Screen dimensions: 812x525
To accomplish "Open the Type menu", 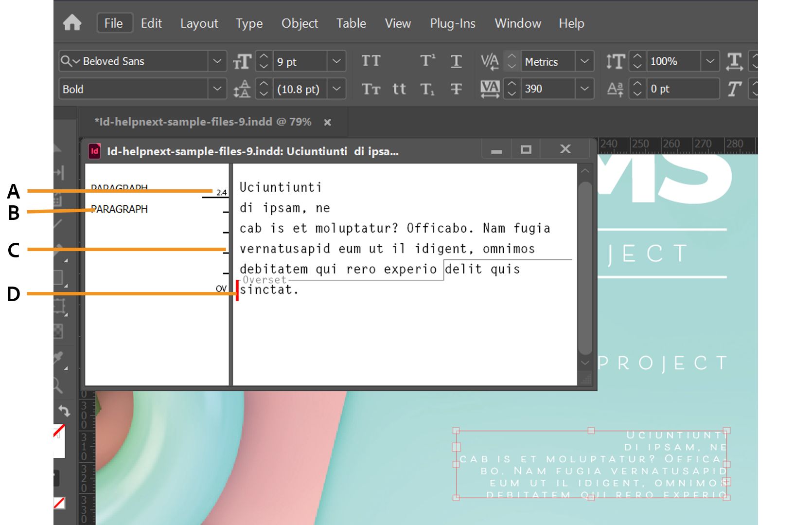I will tap(249, 23).
